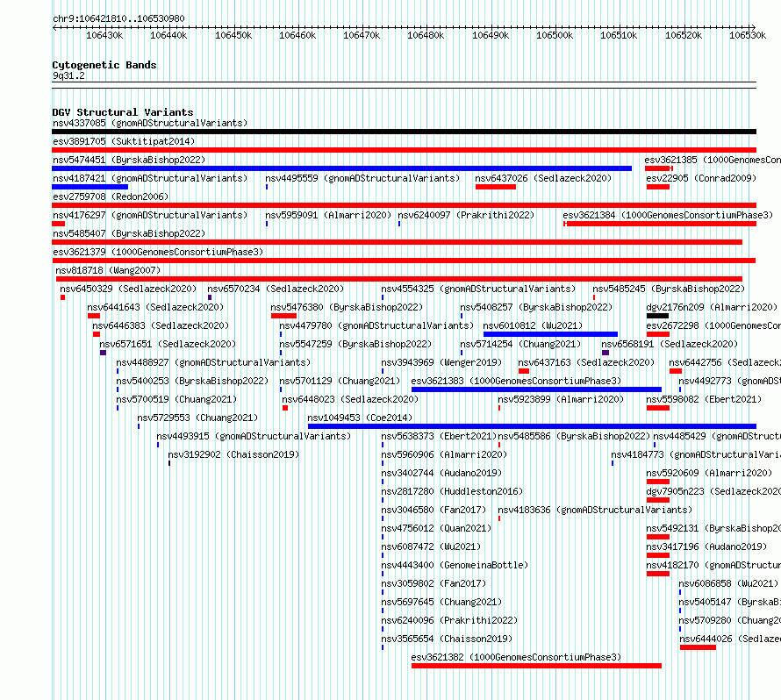781x700 pixels.
Task: Click nsv5638373 (Ebert2021) label
Action: tap(439, 436)
